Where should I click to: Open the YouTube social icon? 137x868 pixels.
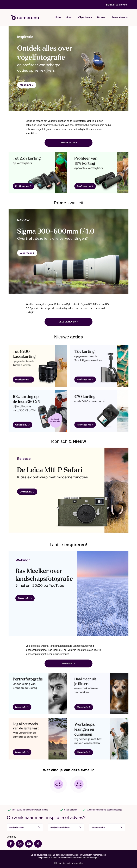click(x=29, y=843)
